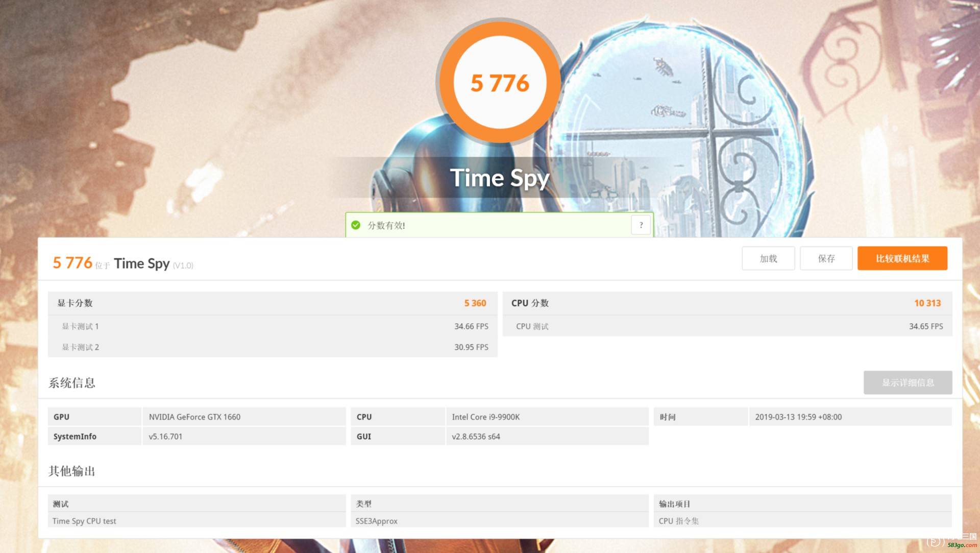This screenshot has height=553, width=980.
Task: Click the v2.8.6536 s64 GUI value
Action: click(547, 436)
